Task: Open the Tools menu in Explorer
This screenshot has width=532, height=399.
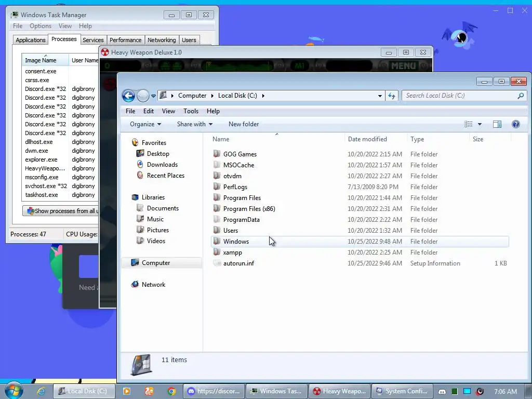Action: [191, 111]
